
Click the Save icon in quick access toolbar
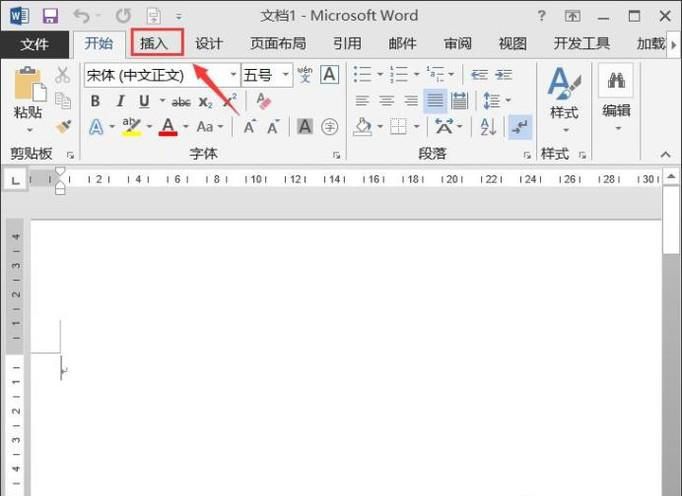pos(50,16)
